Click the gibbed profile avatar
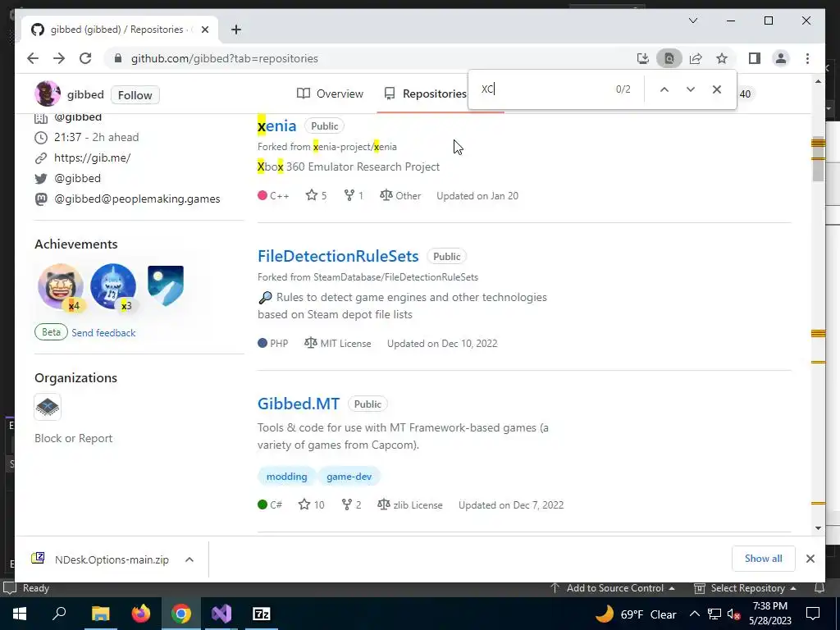 pyautogui.click(x=48, y=94)
